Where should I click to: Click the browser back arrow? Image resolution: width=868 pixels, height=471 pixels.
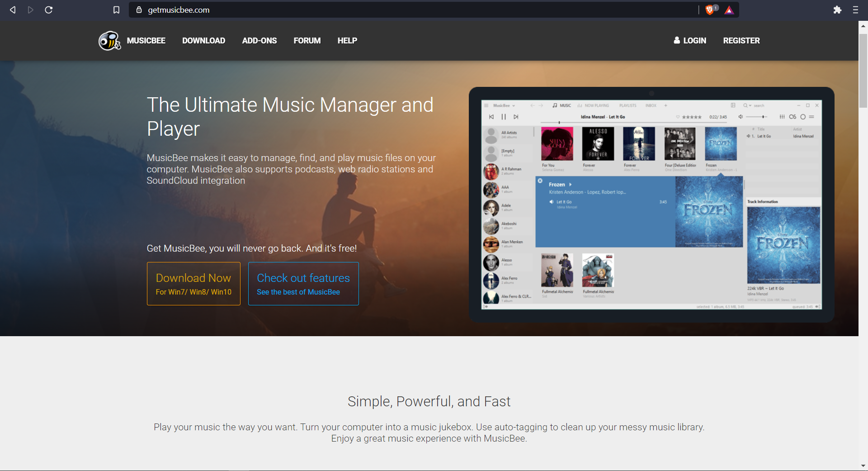(x=13, y=10)
